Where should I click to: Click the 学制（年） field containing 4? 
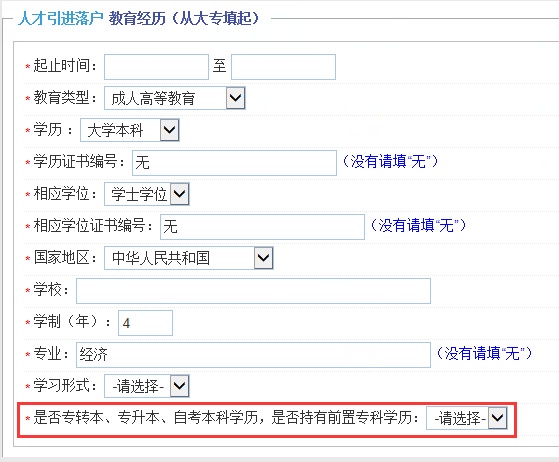click(145, 323)
